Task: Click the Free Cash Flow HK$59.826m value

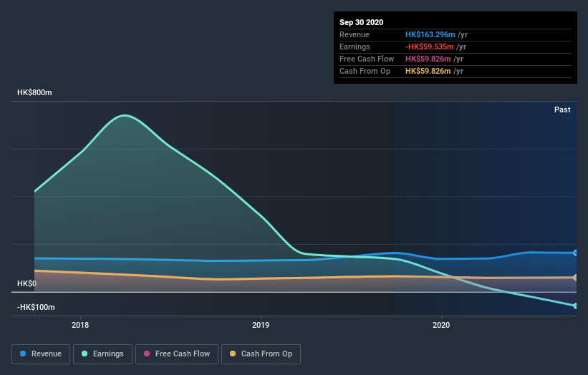Action: [428, 59]
